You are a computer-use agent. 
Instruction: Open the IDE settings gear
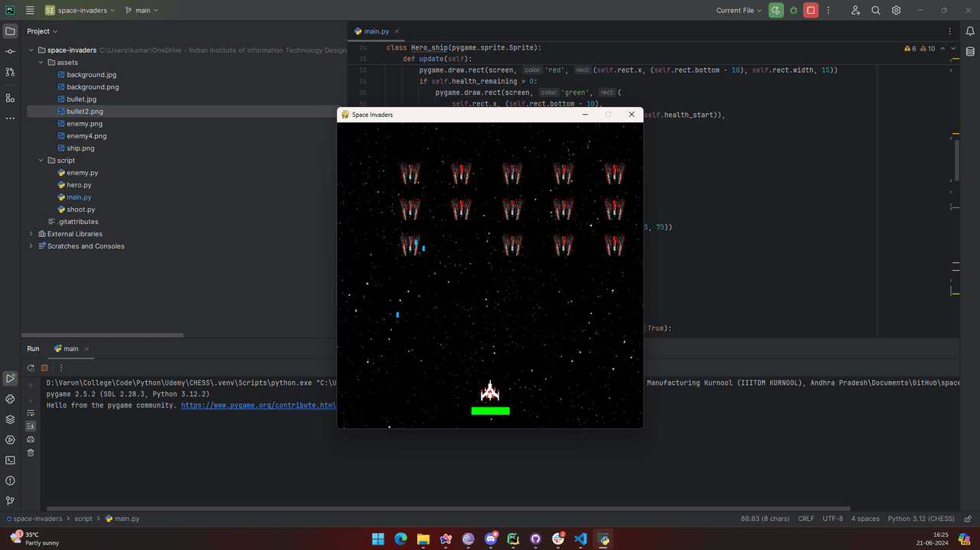[896, 11]
